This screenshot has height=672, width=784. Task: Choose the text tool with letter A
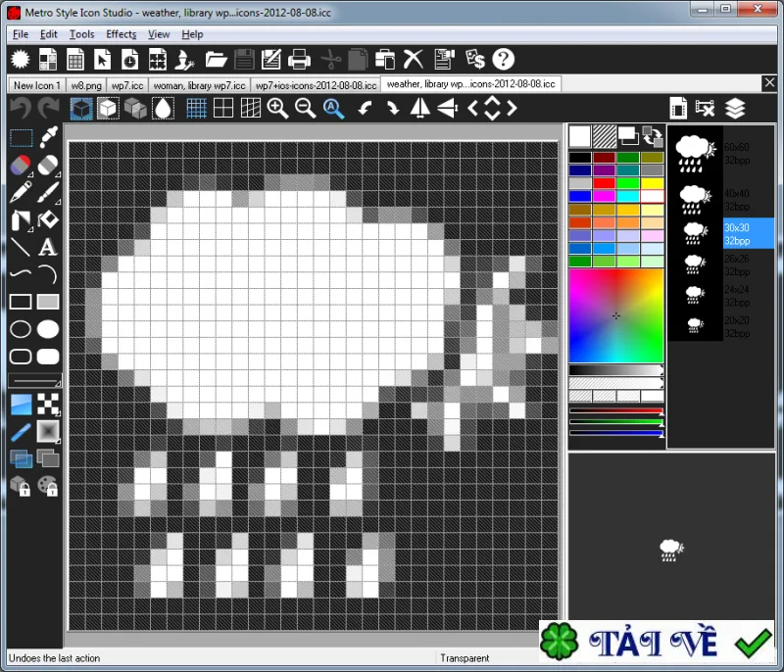click(x=47, y=247)
